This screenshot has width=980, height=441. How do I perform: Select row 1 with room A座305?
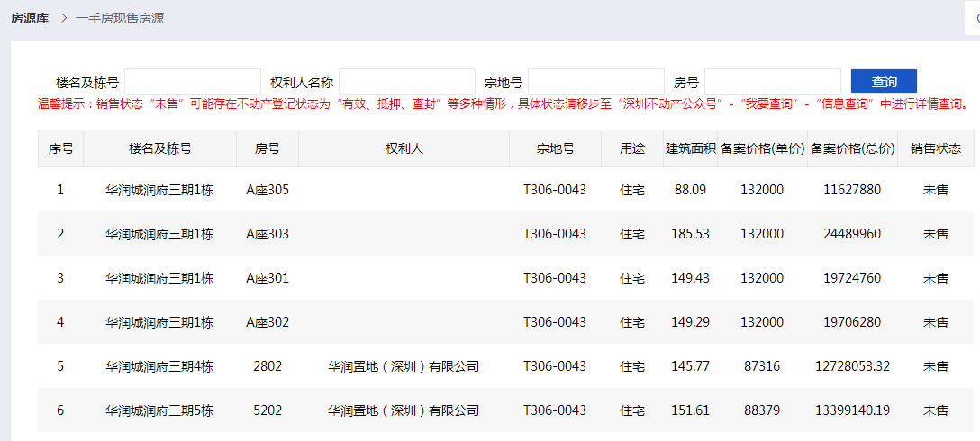click(505, 190)
